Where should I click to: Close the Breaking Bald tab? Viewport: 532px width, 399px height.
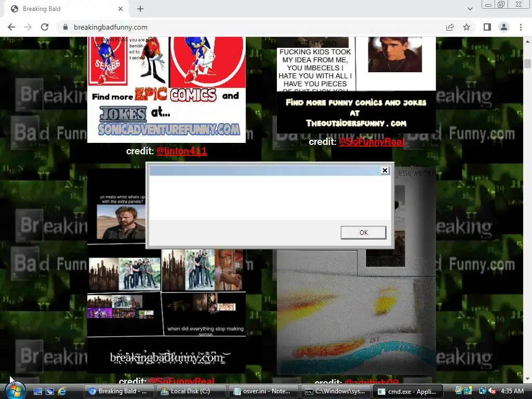pos(121,9)
